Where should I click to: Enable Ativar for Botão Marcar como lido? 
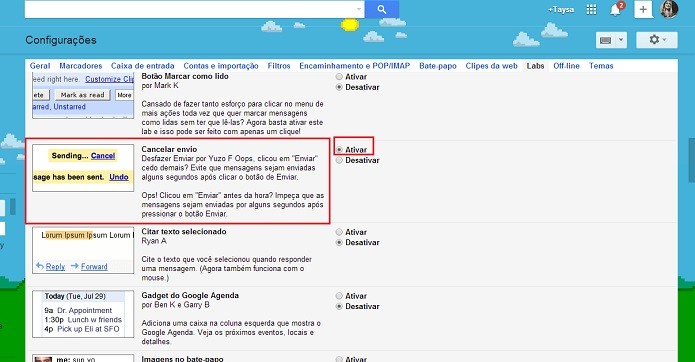click(x=339, y=77)
